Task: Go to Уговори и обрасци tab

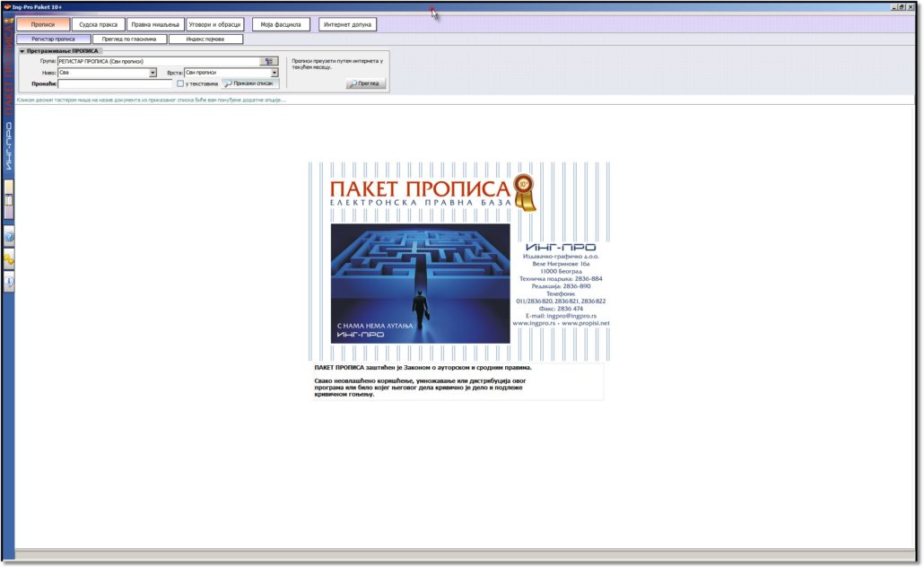Action: [214, 25]
